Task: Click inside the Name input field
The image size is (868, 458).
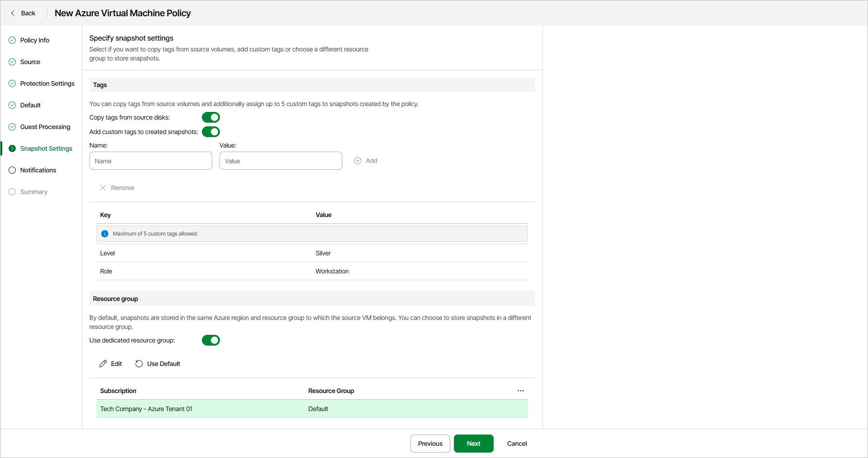Action: click(150, 160)
